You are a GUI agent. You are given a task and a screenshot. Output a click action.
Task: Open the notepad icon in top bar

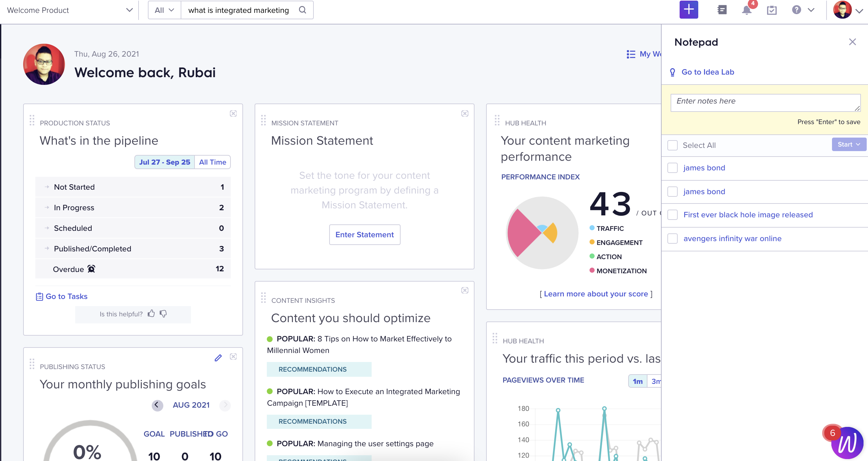click(722, 10)
